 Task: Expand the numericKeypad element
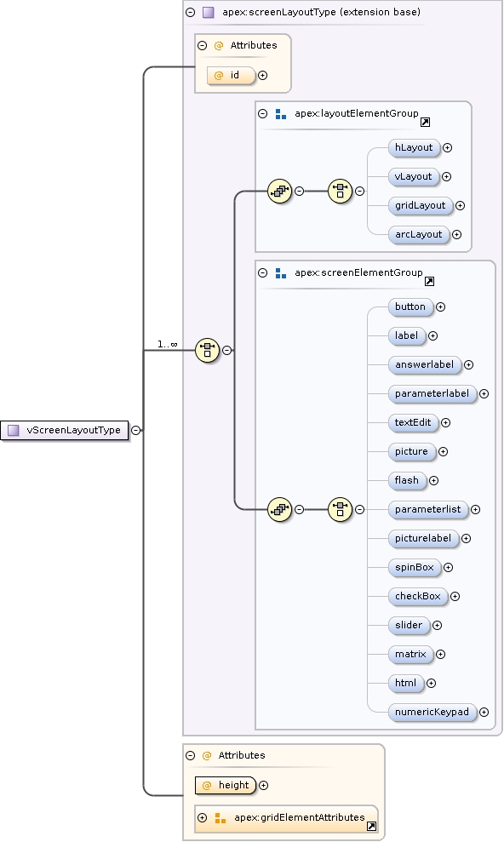(484, 713)
